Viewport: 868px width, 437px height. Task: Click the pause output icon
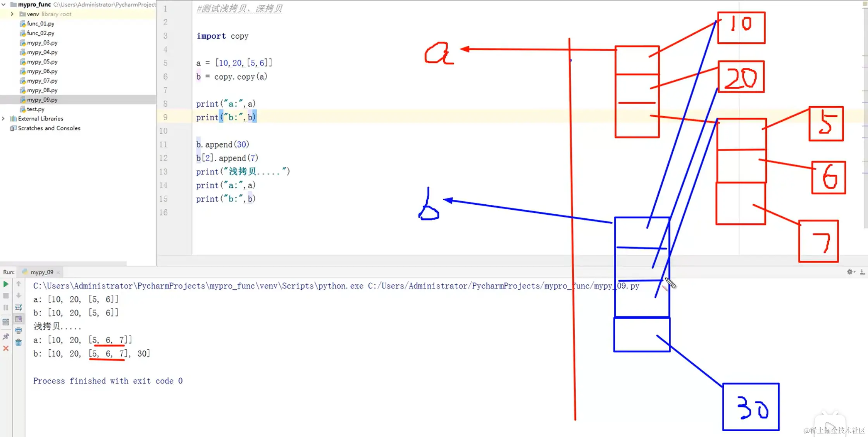point(6,307)
